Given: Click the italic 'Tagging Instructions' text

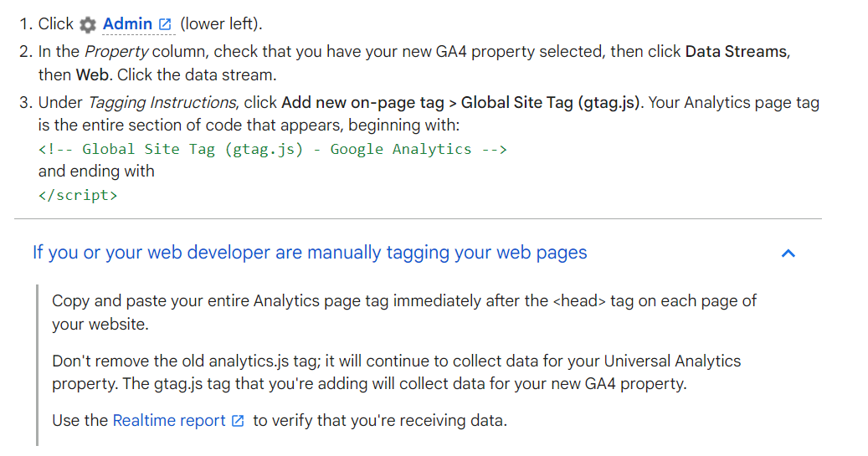Looking at the screenshot, I should [x=162, y=103].
